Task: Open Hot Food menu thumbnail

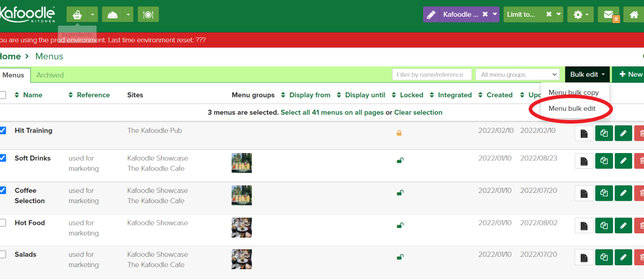Action: tap(242, 227)
